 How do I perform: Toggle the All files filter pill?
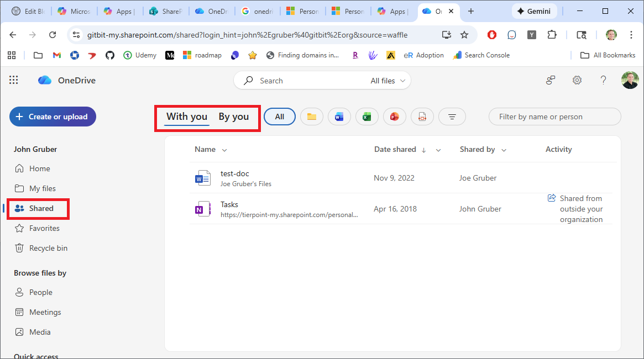tap(279, 117)
